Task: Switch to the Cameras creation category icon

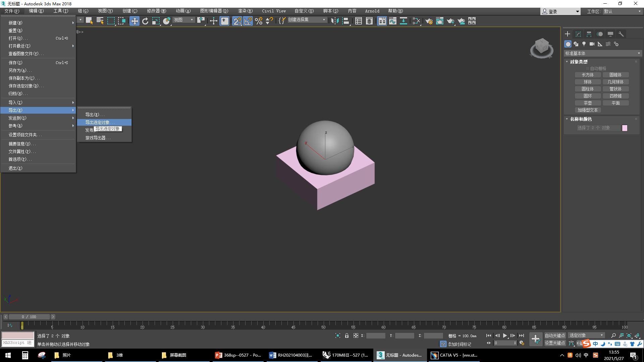Action: point(592,44)
